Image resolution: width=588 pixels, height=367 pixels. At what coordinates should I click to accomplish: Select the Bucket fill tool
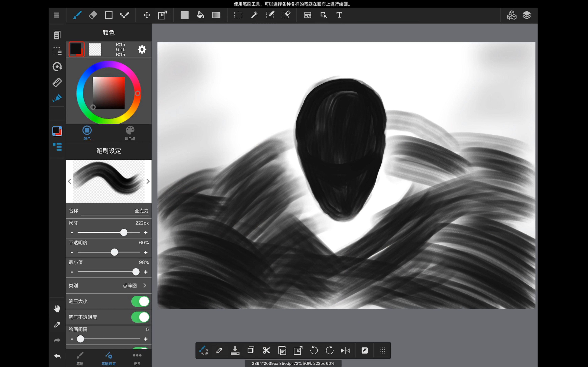[x=200, y=15]
